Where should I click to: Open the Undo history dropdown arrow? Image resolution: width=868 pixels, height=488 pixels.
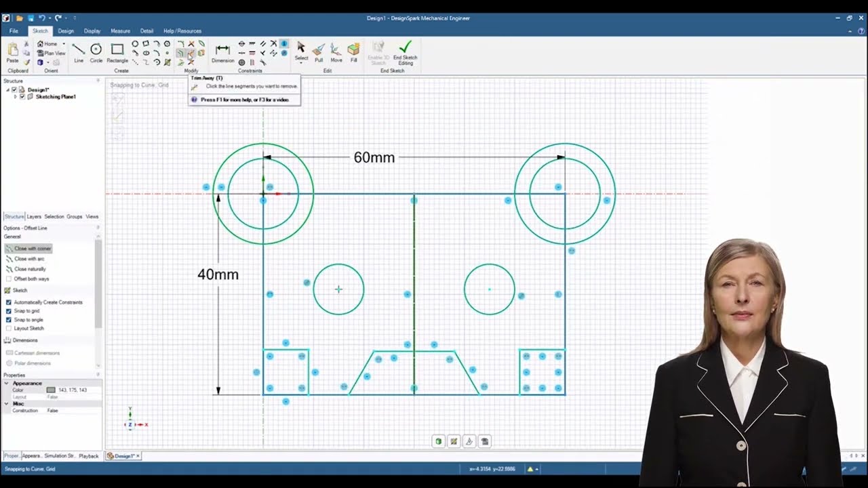(x=50, y=18)
